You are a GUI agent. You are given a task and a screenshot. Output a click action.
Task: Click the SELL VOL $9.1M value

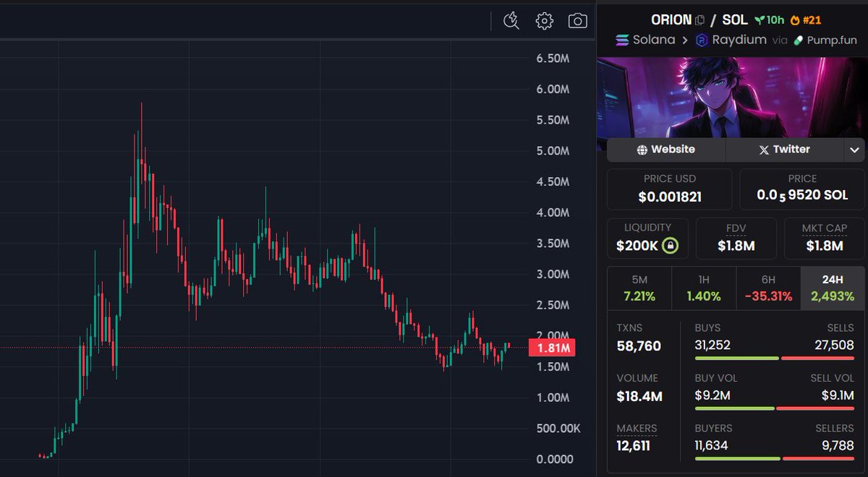(838, 396)
